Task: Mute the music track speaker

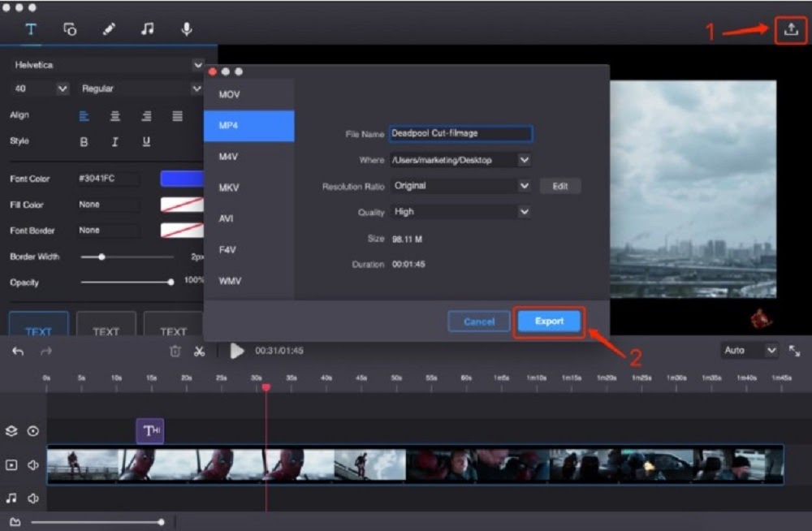Action: 33,498
